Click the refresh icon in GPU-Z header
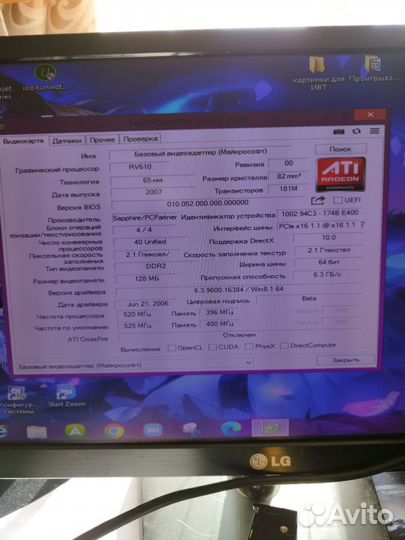Screen dimensions: 405x540 pyautogui.click(x=357, y=131)
